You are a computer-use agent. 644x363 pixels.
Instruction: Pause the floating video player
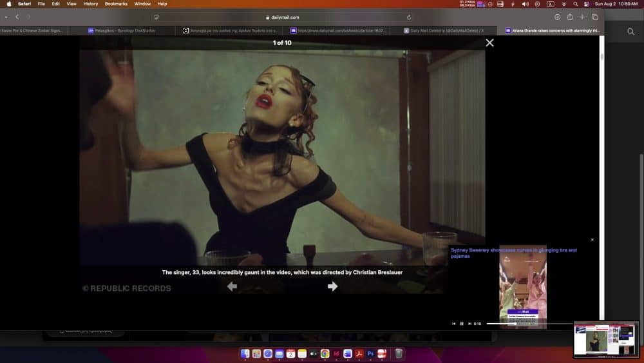pos(462,324)
